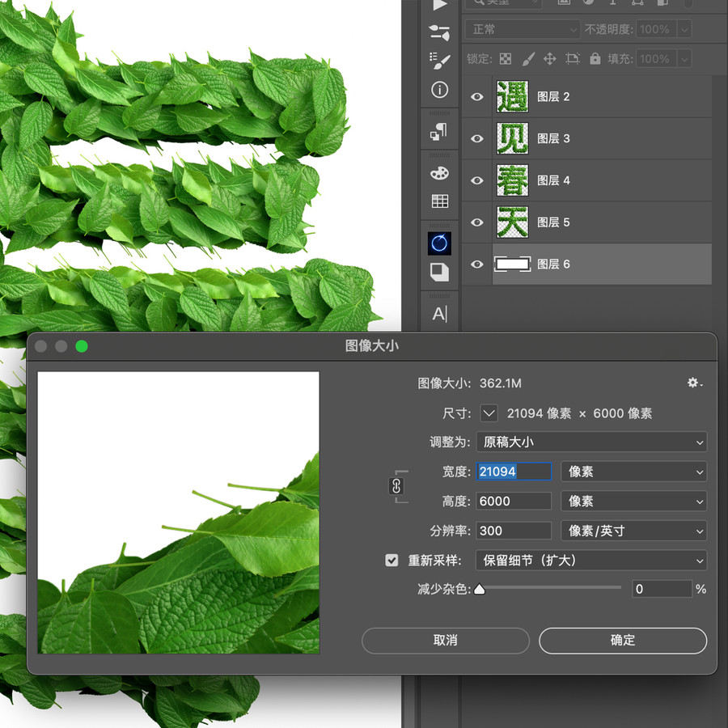Image resolution: width=728 pixels, height=728 pixels.
Task: Click the 图层 2 layer name
Action: coord(553,96)
